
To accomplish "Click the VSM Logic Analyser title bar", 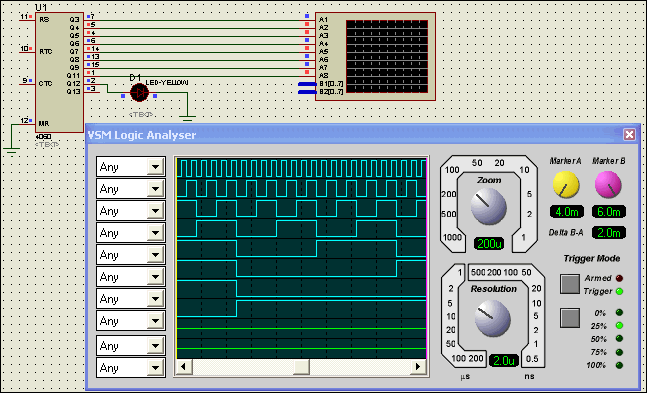I will 355,135.
